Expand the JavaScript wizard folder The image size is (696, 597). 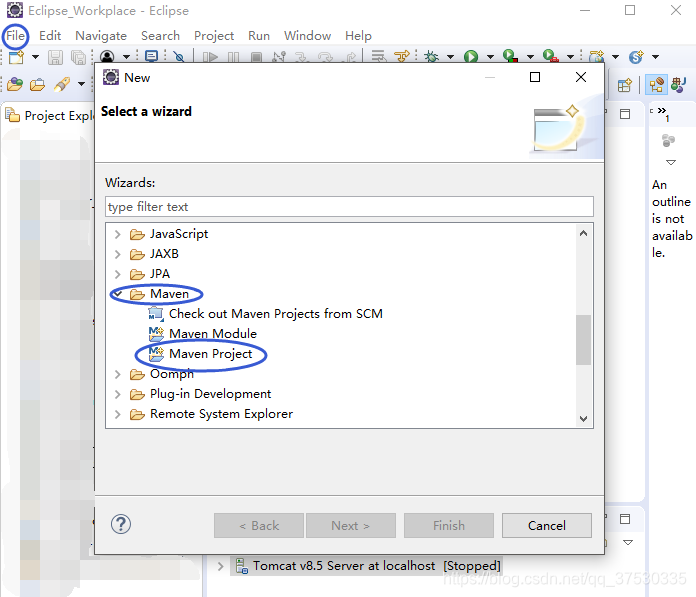tap(118, 234)
